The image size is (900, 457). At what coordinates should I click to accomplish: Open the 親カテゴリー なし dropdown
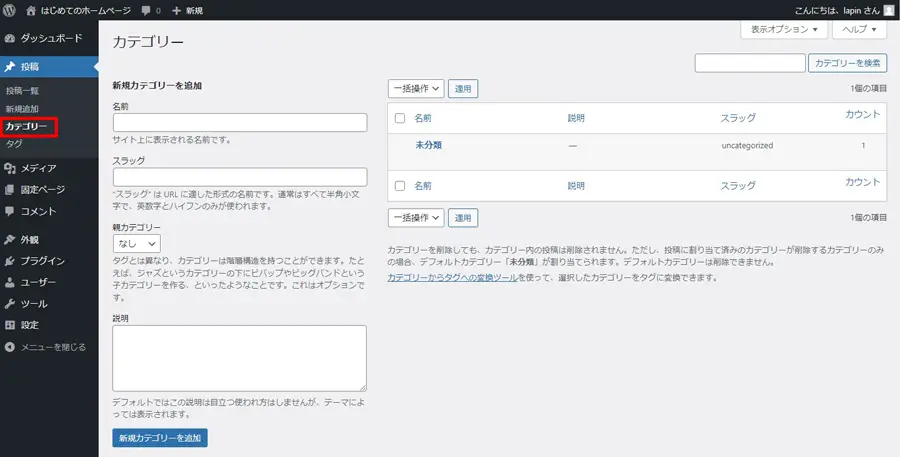pyautogui.click(x=137, y=243)
